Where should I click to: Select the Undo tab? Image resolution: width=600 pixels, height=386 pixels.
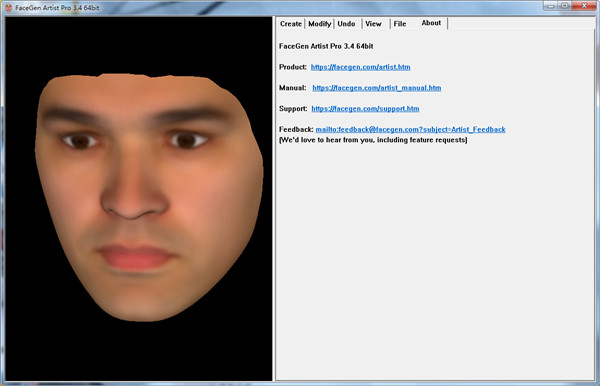(x=346, y=24)
